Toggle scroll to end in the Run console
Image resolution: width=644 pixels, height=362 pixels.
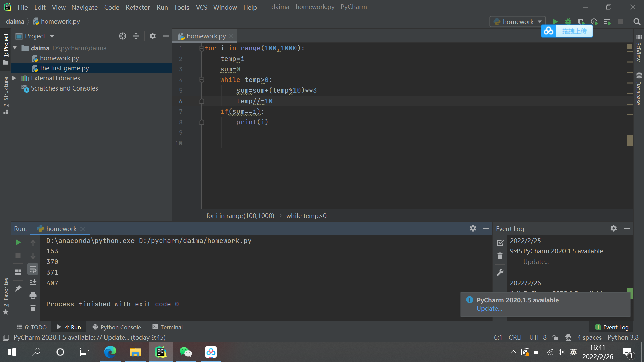[x=33, y=282]
